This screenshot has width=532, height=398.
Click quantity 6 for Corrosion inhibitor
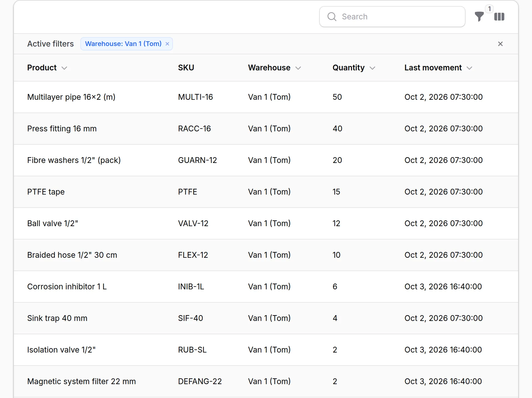pos(335,287)
